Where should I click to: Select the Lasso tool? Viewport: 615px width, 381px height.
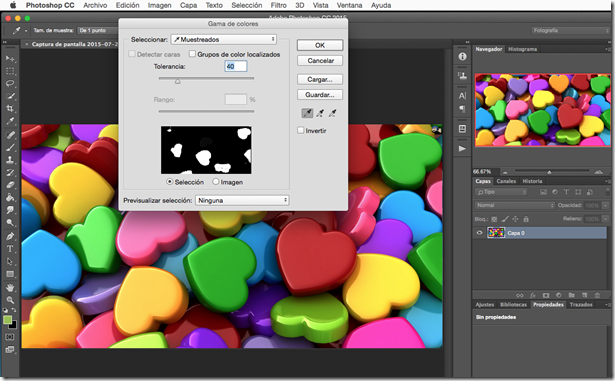10,84
